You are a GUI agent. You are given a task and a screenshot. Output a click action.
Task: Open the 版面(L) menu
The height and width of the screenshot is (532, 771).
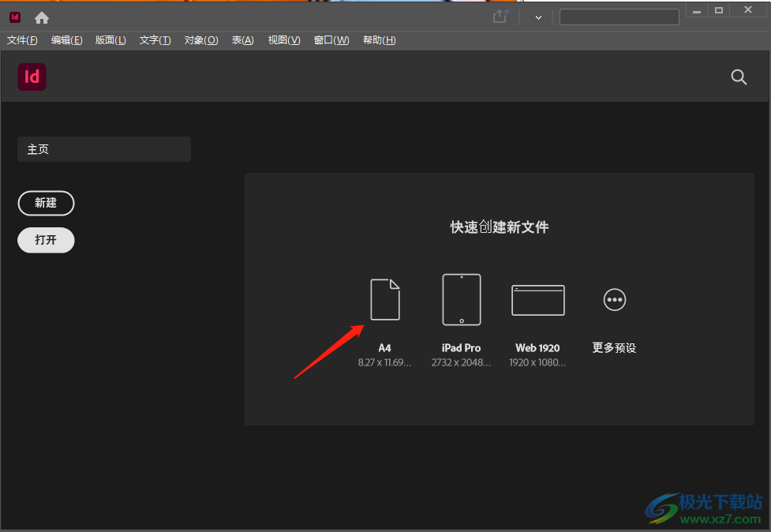click(x=110, y=40)
